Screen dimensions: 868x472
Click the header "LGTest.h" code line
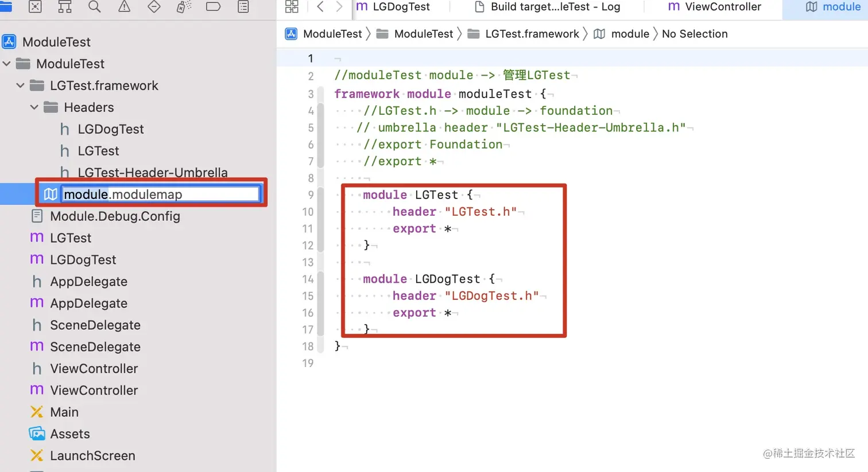(455, 212)
